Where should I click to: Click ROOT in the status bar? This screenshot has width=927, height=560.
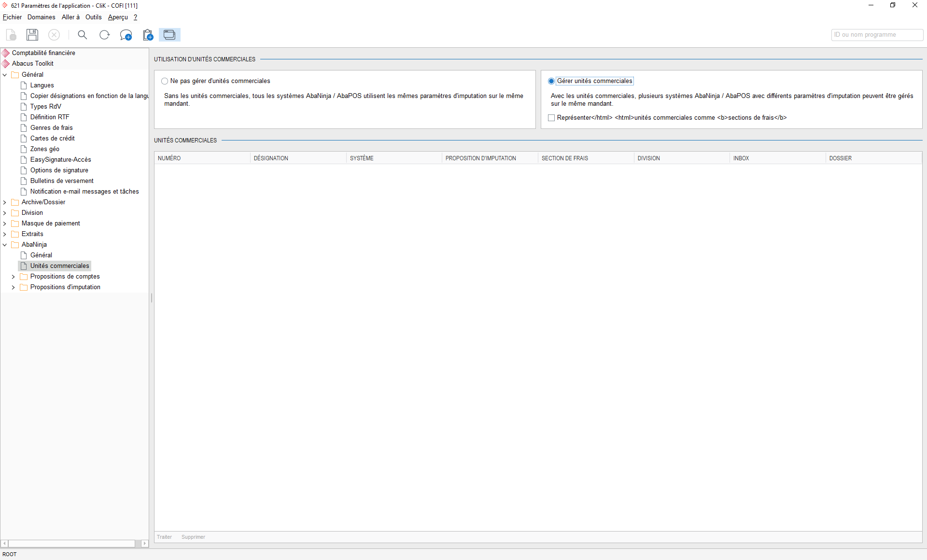coord(10,554)
